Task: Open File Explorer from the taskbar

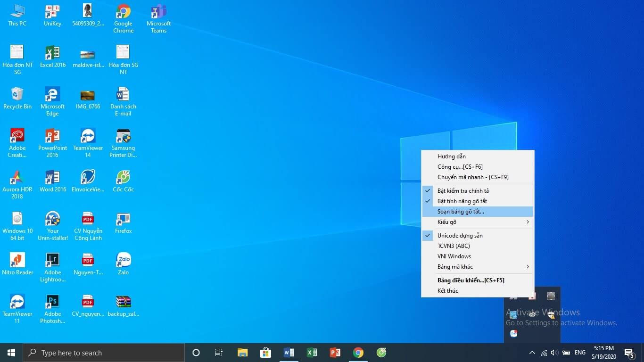Action: click(242, 353)
